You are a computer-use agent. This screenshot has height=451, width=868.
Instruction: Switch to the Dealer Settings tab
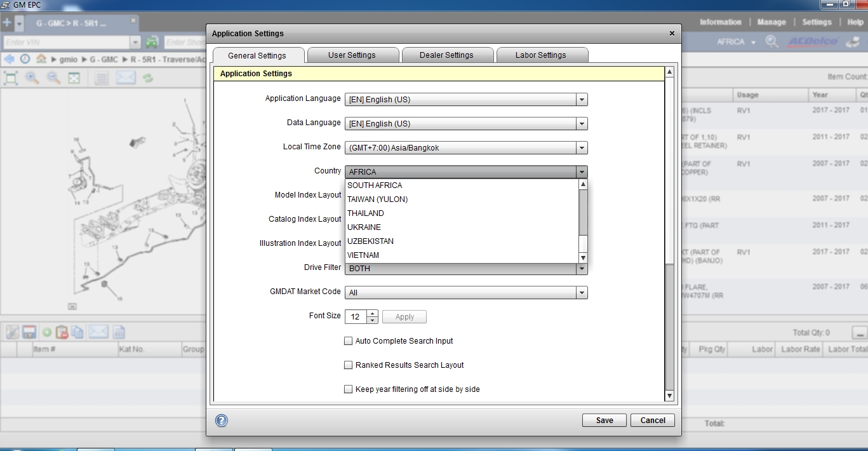click(x=446, y=55)
